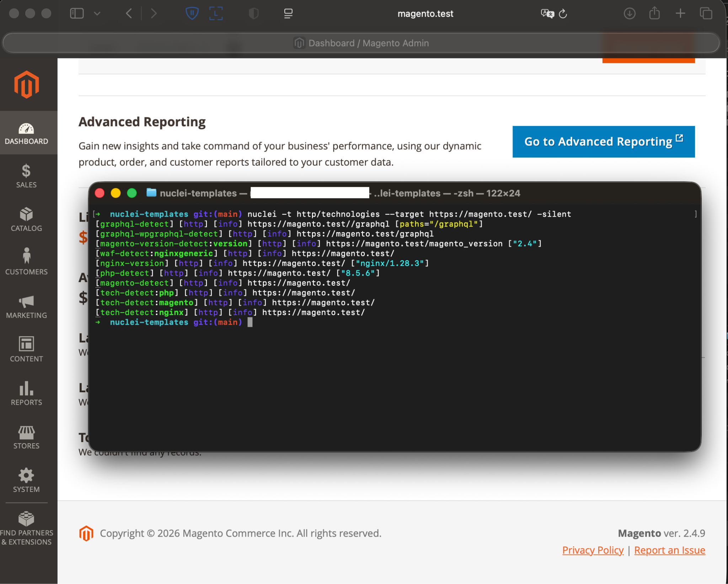Viewport: 728px width, 584px height.
Task: Show Safari downloads
Action: [x=630, y=14]
